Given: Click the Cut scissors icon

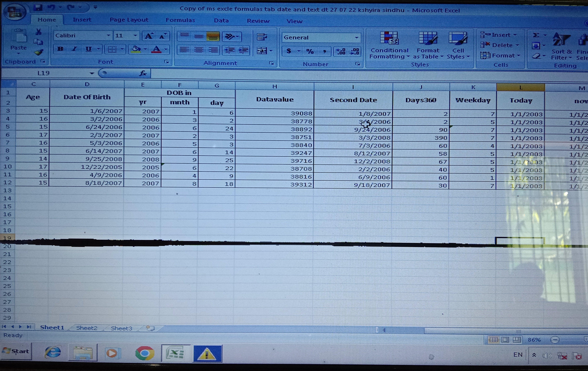Looking at the screenshot, I should tap(38, 32).
